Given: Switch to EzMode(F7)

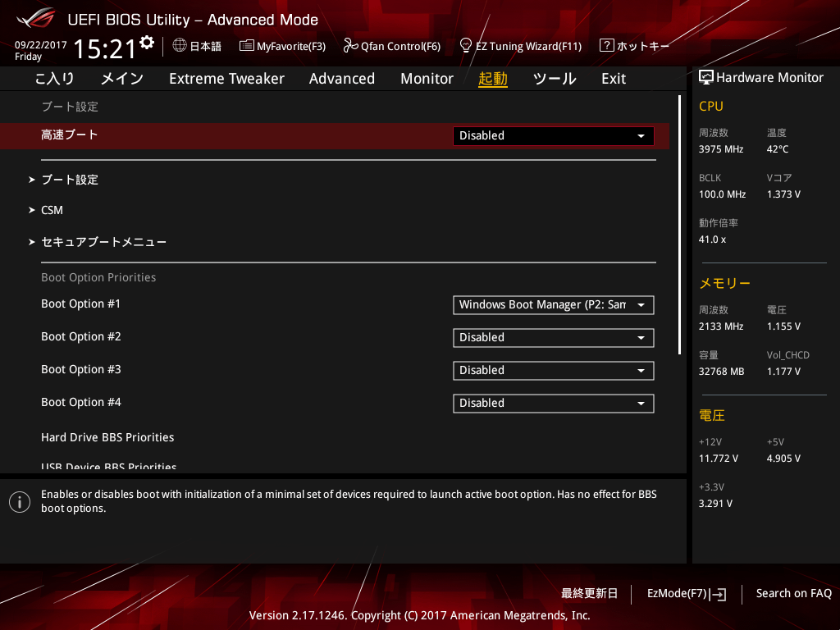Looking at the screenshot, I should [x=677, y=594].
